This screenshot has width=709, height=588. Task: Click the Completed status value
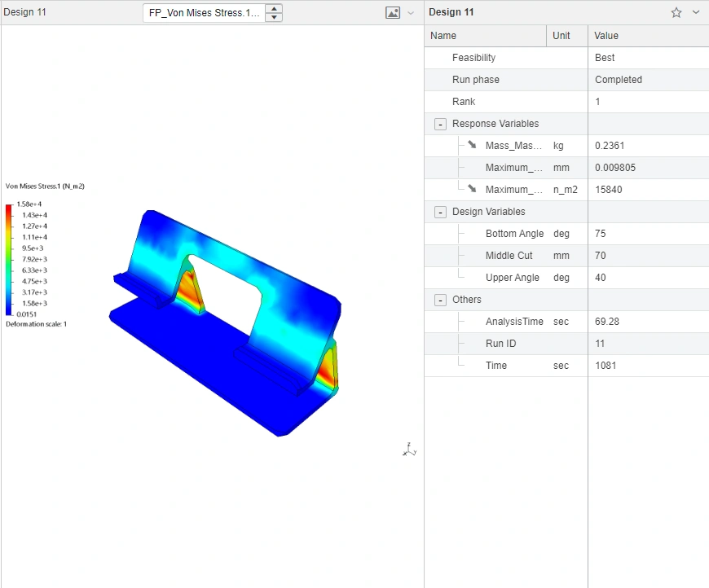click(x=619, y=80)
